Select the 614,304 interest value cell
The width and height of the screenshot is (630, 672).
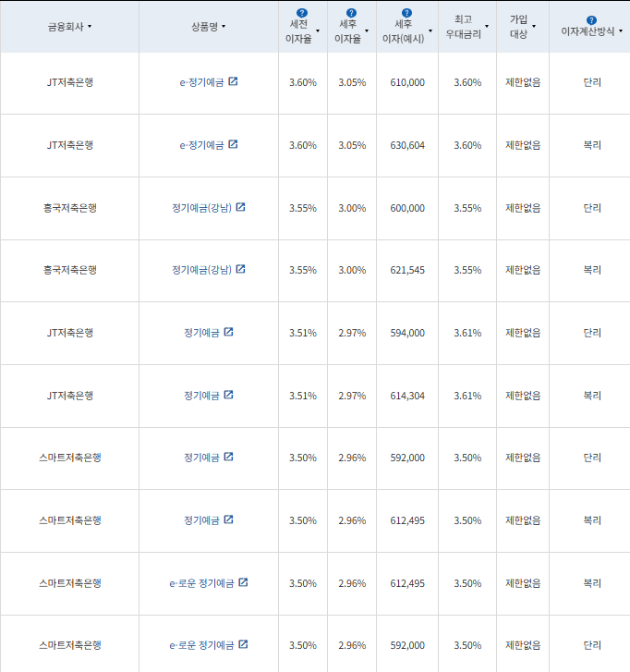(407, 396)
